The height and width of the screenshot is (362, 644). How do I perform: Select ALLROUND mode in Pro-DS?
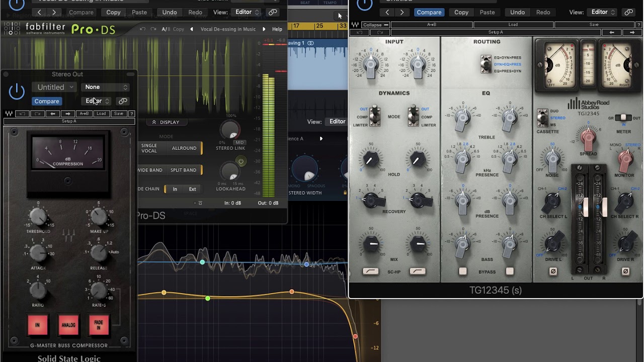point(184,148)
